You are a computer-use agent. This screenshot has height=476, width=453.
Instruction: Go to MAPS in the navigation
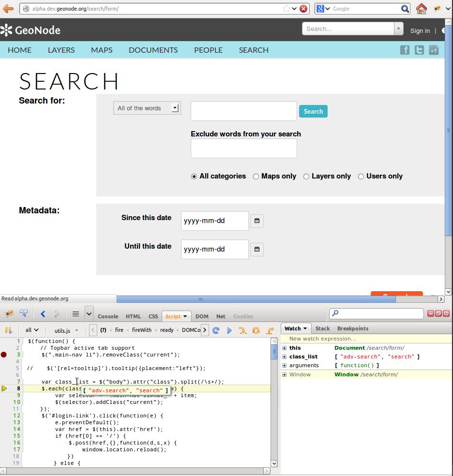(102, 50)
